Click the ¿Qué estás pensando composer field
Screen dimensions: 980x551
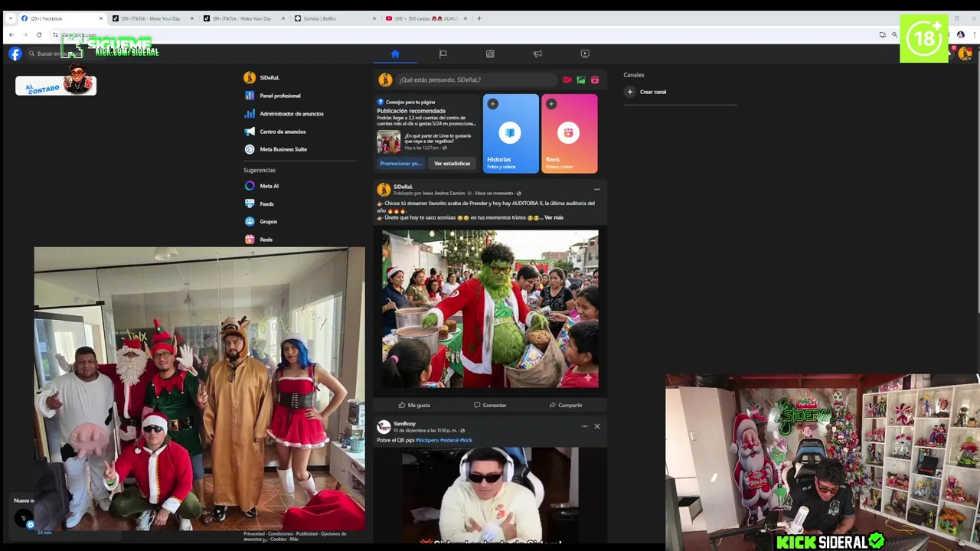(x=477, y=80)
